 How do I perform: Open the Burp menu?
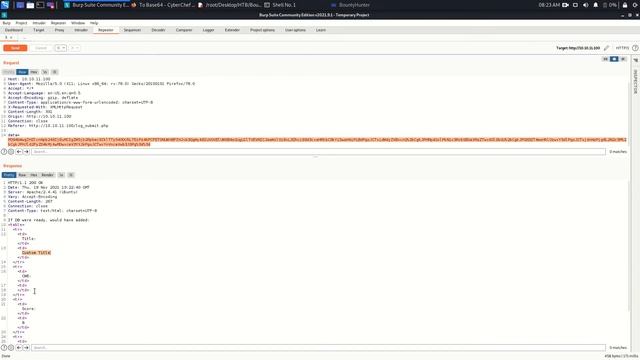tap(7, 23)
